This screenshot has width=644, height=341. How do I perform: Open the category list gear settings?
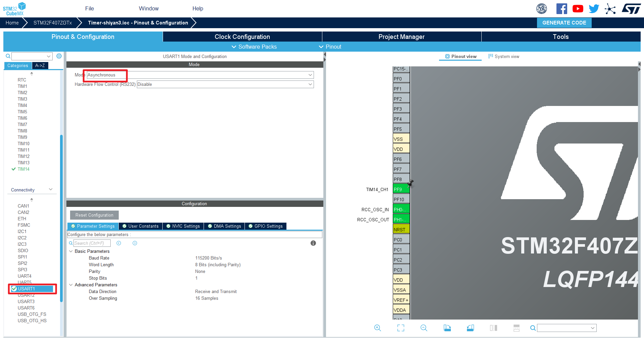(x=59, y=56)
